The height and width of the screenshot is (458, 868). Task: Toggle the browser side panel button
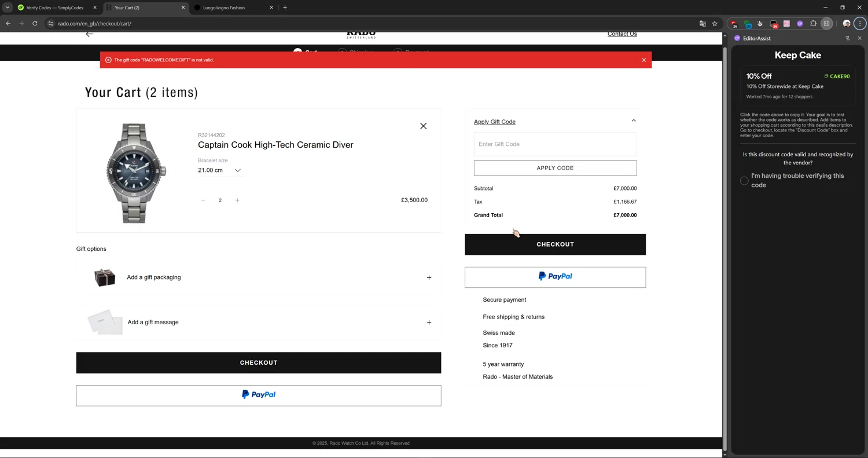[x=826, y=24]
